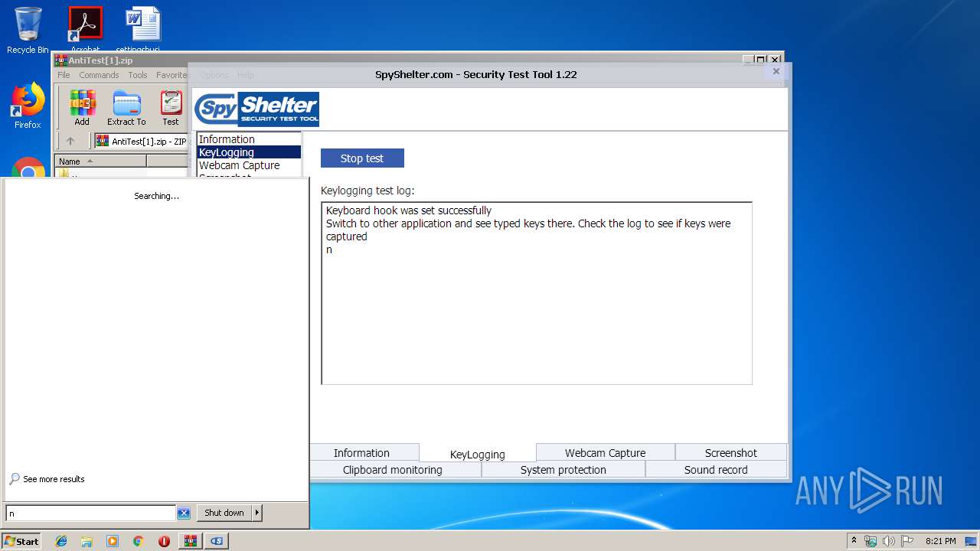Select Webcam Capture in the left list
980x551 pixels.
249,165
